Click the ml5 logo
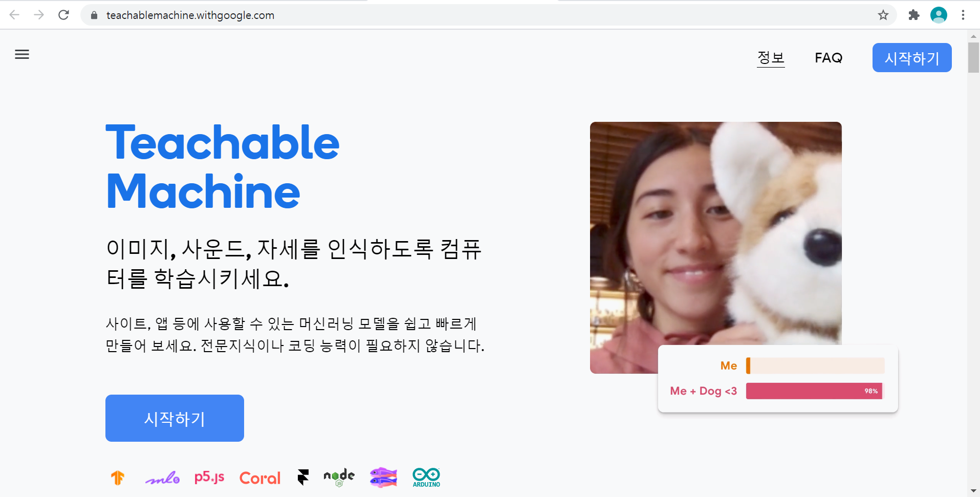 tap(162, 478)
